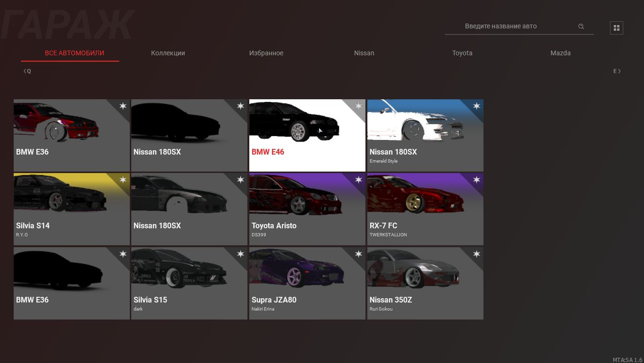This screenshot has height=363, width=644.
Task: Click the 'Silvia S14' name text
Action: pos(33,226)
